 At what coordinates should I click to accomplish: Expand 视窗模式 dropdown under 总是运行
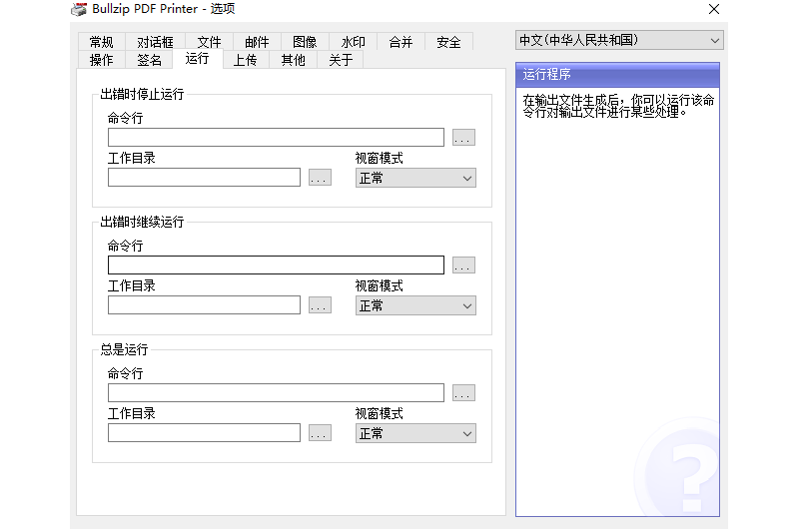pyautogui.click(x=415, y=434)
